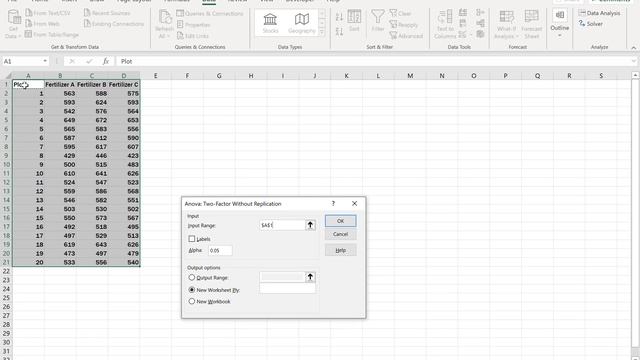The height and width of the screenshot is (360, 640).
Task: Click From Web import icon
Action: 29,24
